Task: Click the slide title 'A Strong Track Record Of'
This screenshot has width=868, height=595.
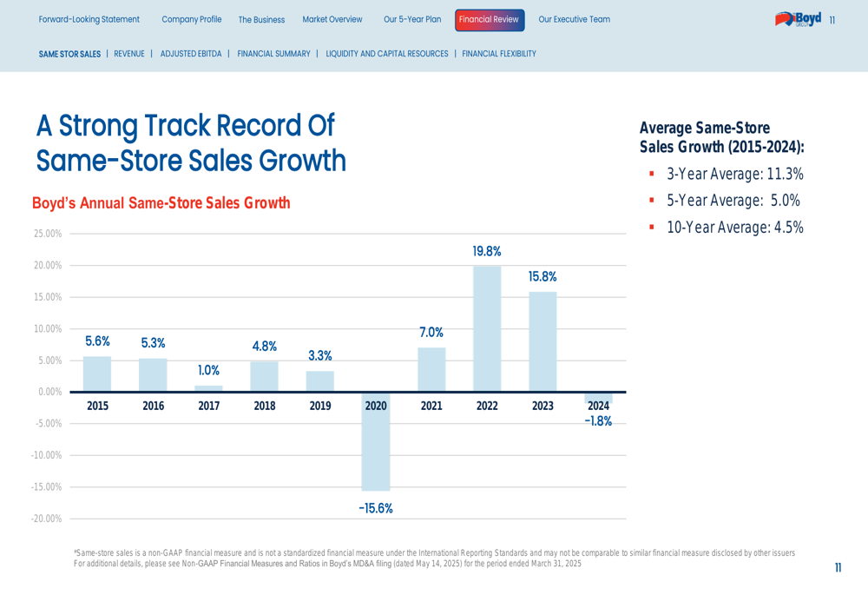Action: pyautogui.click(x=186, y=125)
